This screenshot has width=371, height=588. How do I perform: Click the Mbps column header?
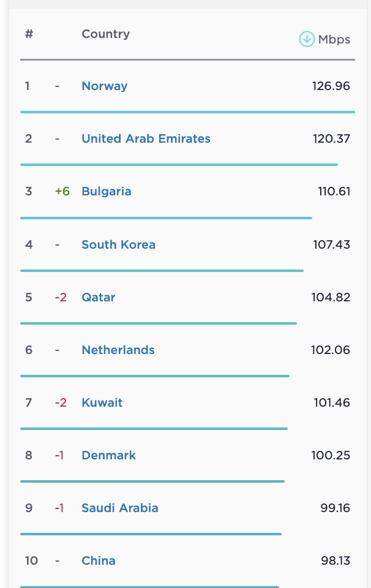coord(334,40)
